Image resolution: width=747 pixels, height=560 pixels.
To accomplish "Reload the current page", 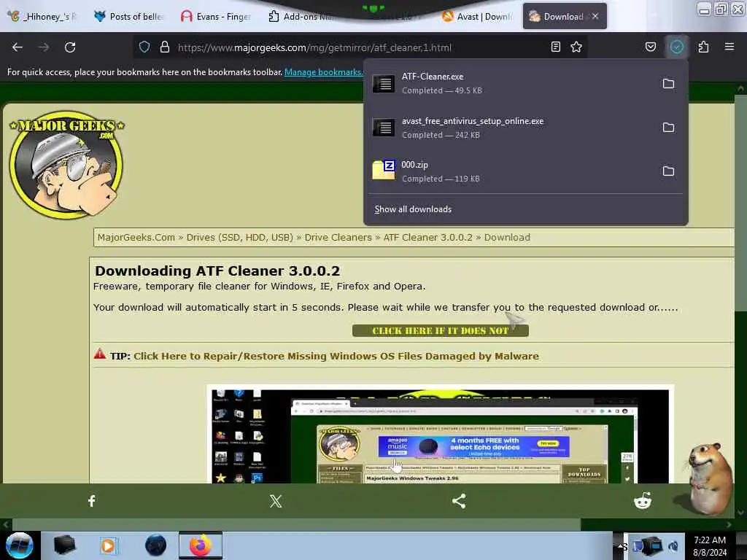I will point(70,47).
